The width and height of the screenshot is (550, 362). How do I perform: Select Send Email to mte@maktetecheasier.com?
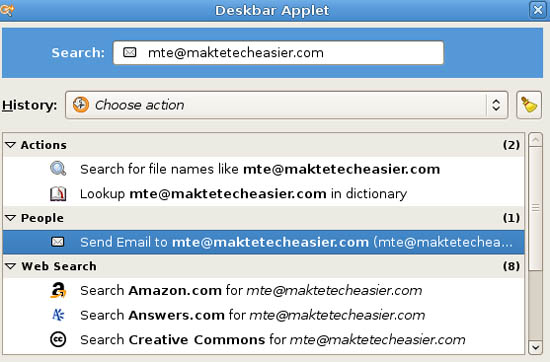pos(264,242)
